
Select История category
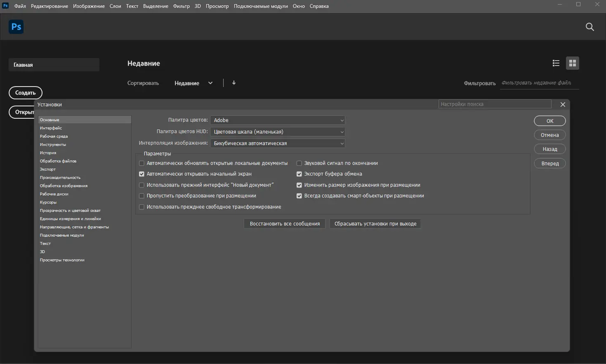[x=85, y=153]
